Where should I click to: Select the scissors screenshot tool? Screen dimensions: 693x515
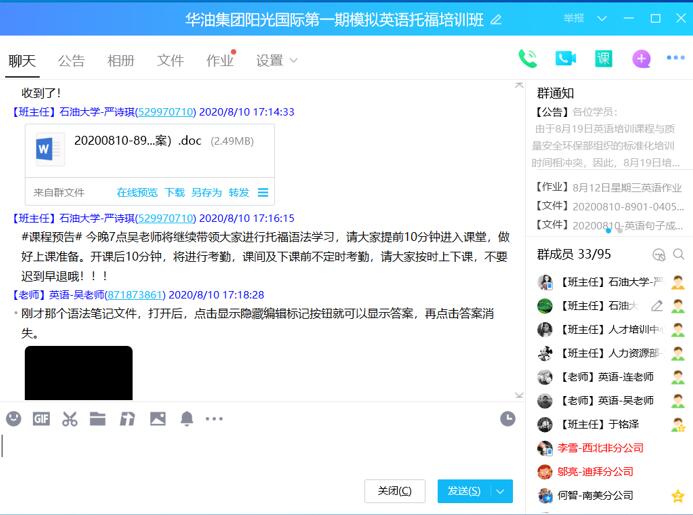tap(69, 419)
